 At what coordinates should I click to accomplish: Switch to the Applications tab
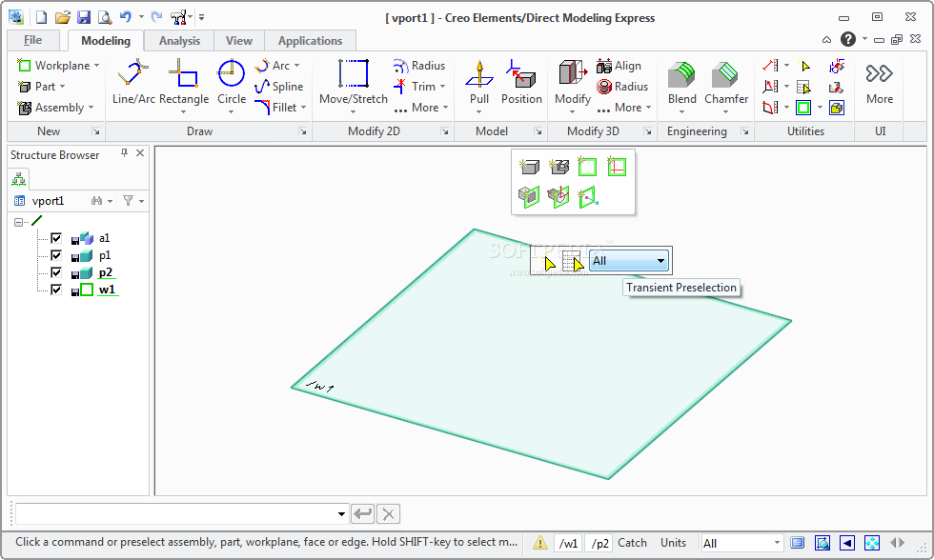[310, 40]
